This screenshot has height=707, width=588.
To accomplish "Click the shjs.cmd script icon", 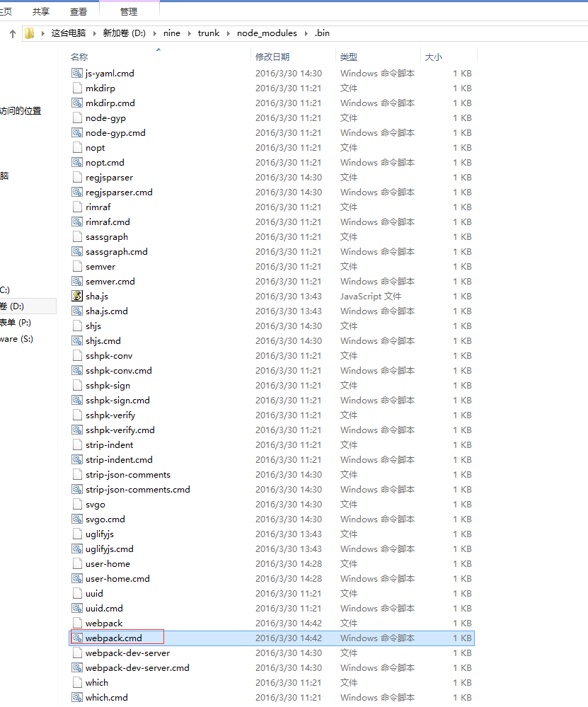I will pyautogui.click(x=77, y=341).
